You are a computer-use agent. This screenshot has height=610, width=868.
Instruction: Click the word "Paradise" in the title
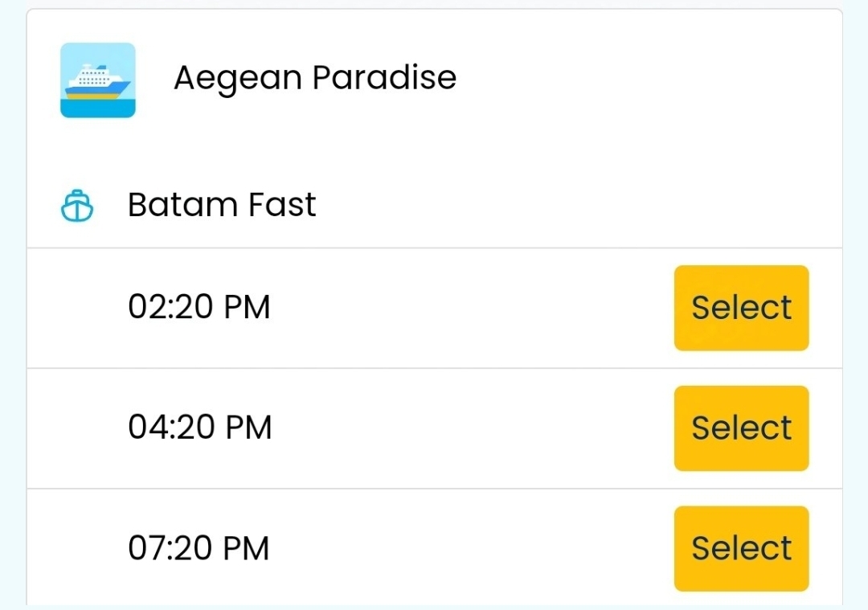384,78
